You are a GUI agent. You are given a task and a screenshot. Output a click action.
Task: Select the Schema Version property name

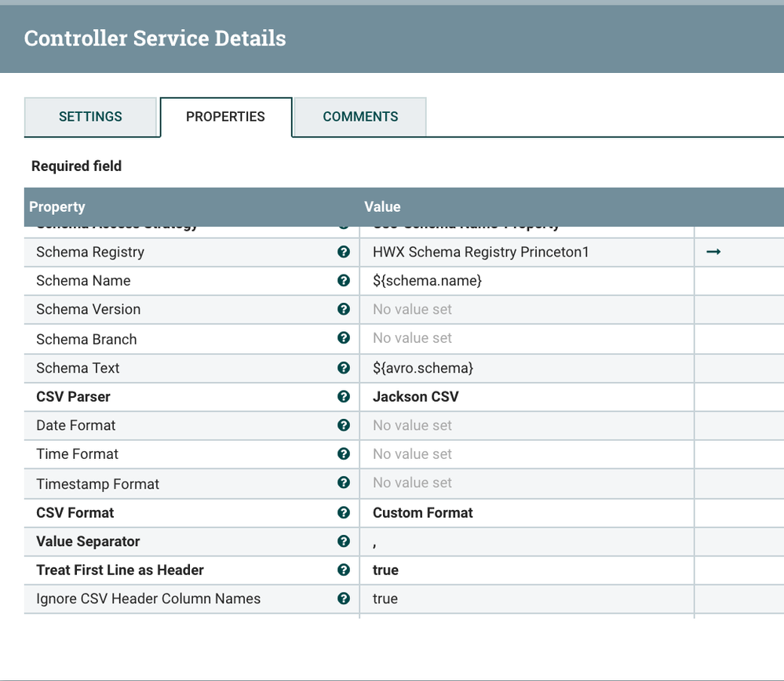pos(89,309)
